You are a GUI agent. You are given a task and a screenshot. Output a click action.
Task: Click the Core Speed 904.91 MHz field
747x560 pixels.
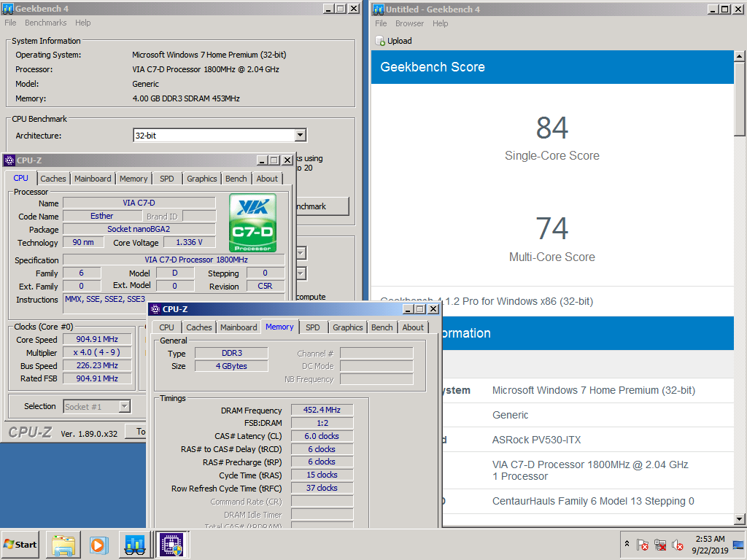97,339
